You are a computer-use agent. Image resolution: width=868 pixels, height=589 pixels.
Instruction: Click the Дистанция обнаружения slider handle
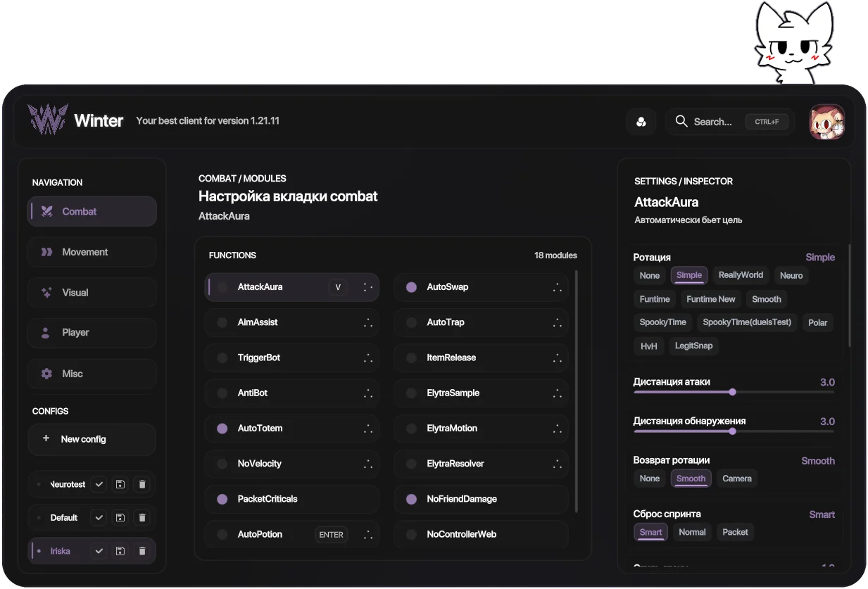[733, 431]
